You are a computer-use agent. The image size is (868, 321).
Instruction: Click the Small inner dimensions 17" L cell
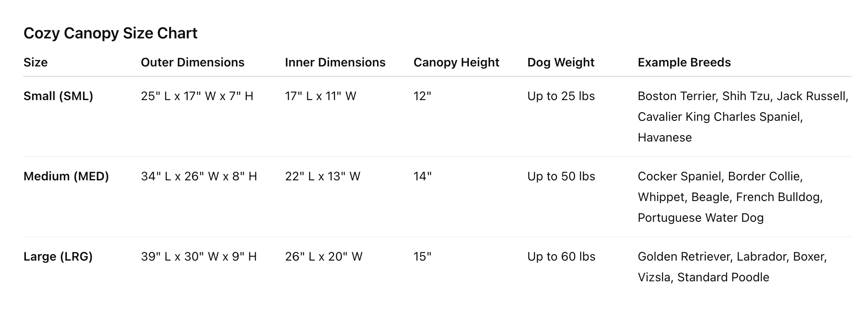(321, 96)
